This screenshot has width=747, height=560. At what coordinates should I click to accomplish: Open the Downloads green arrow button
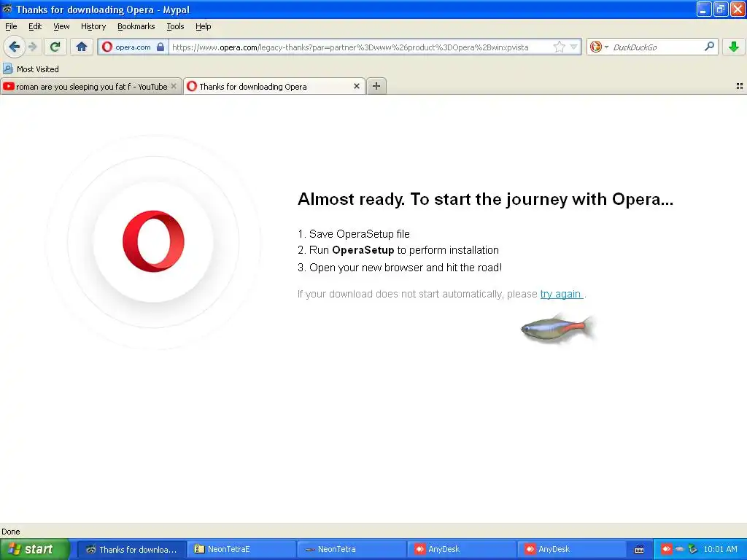734,47
